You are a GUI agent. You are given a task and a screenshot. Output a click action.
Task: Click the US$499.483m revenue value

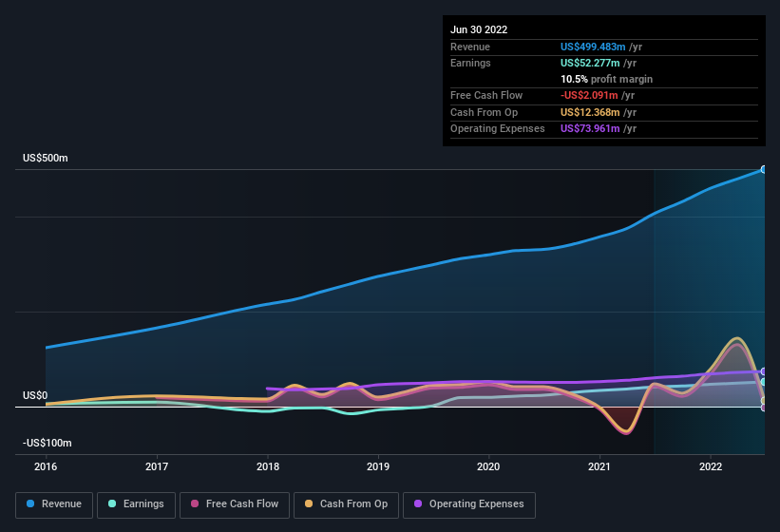[593, 47]
